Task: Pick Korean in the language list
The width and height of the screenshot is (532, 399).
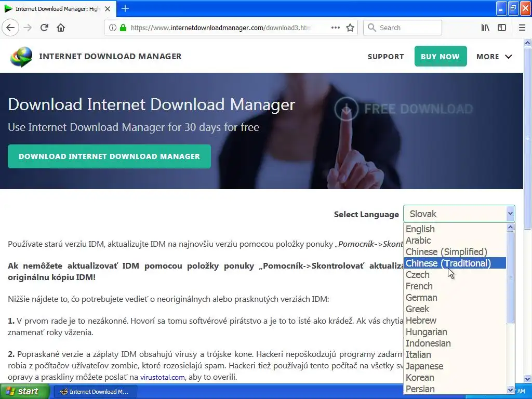Action: click(455, 378)
